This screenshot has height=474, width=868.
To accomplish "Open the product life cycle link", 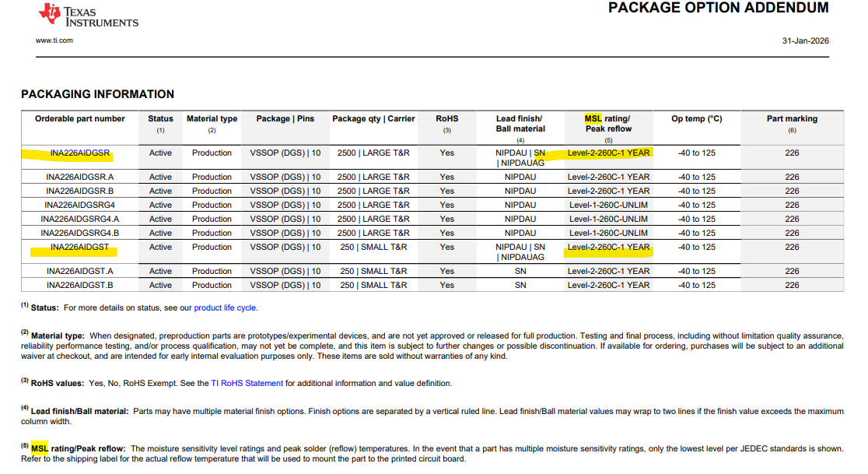I will coord(225,308).
